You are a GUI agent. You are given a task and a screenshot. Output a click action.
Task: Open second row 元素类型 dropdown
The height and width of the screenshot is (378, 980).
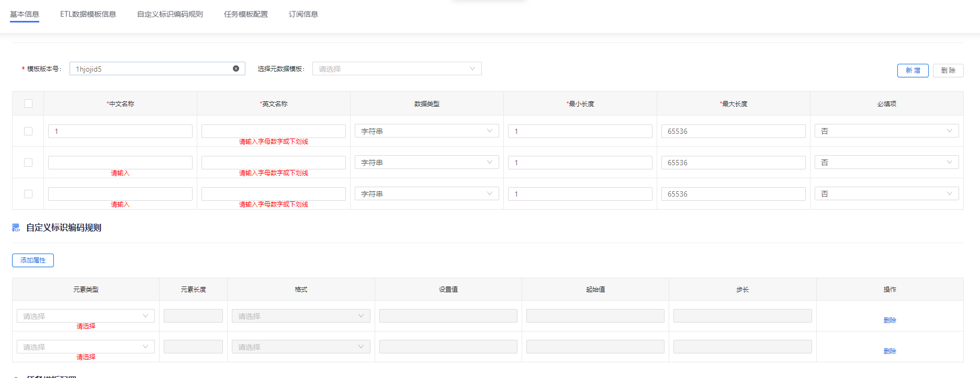pyautogui.click(x=86, y=347)
